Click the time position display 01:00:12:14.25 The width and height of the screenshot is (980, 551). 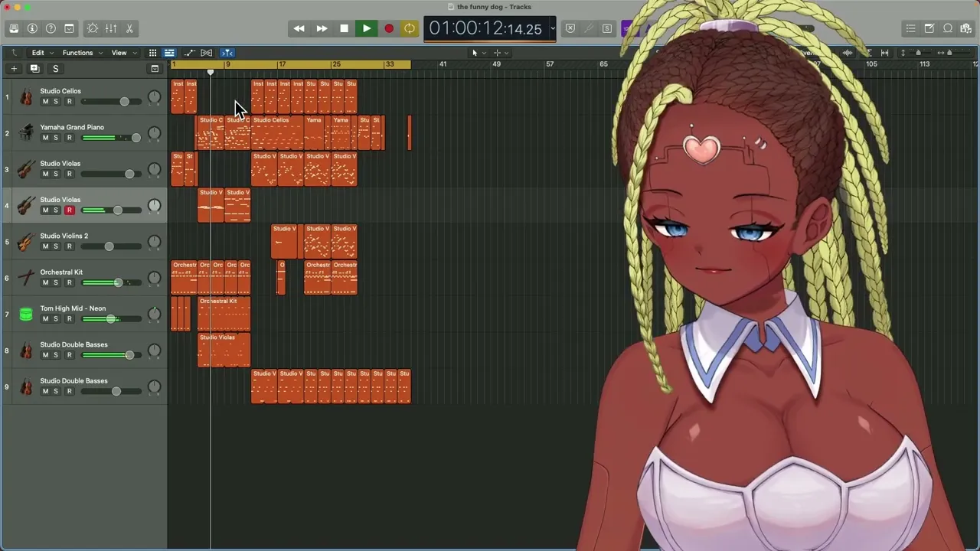tap(485, 29)
